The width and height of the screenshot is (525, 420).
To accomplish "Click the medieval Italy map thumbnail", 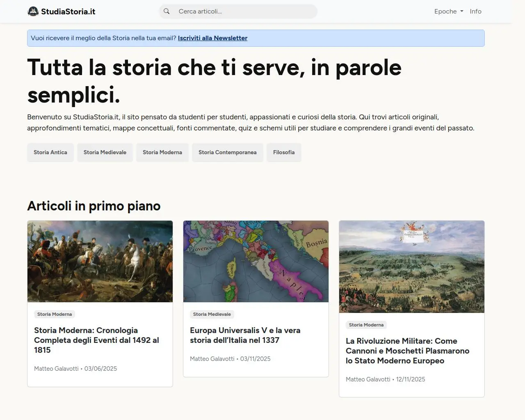I will (x=256, y=261).
